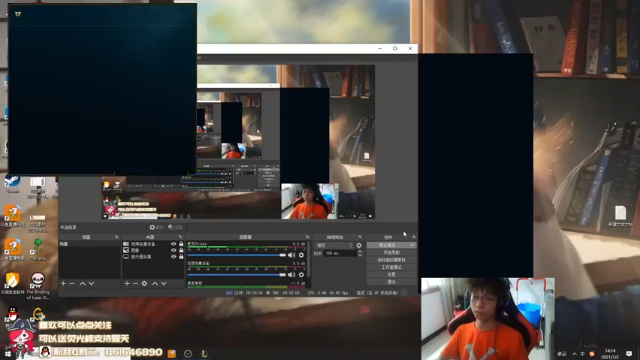Remove selected source with minus icon
The image size is (640, 360).
(136, 283)
